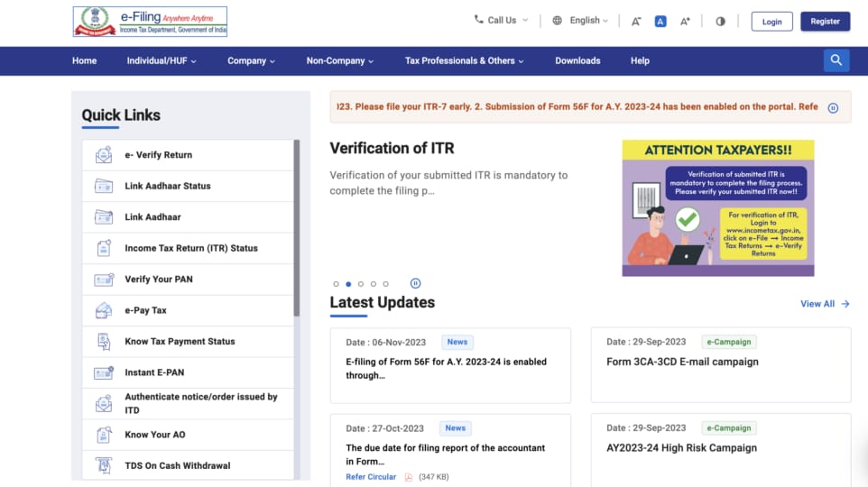The image size is (868, 487).
Task: Click the e-Verify Return icon
Action: click(104, 155)
